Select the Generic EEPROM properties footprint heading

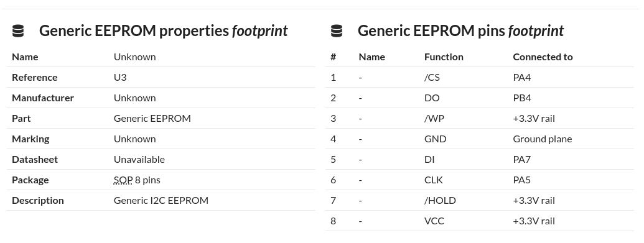(164, 31)
